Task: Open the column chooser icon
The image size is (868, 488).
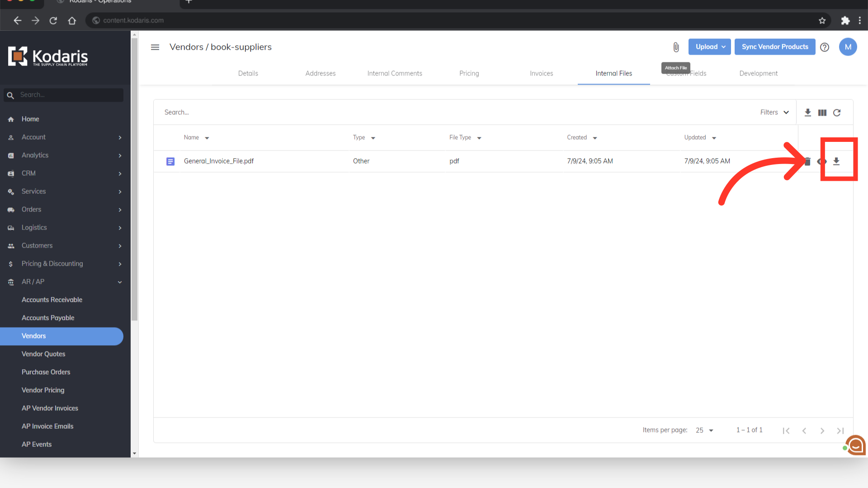Action: click(x=822, y=113)
